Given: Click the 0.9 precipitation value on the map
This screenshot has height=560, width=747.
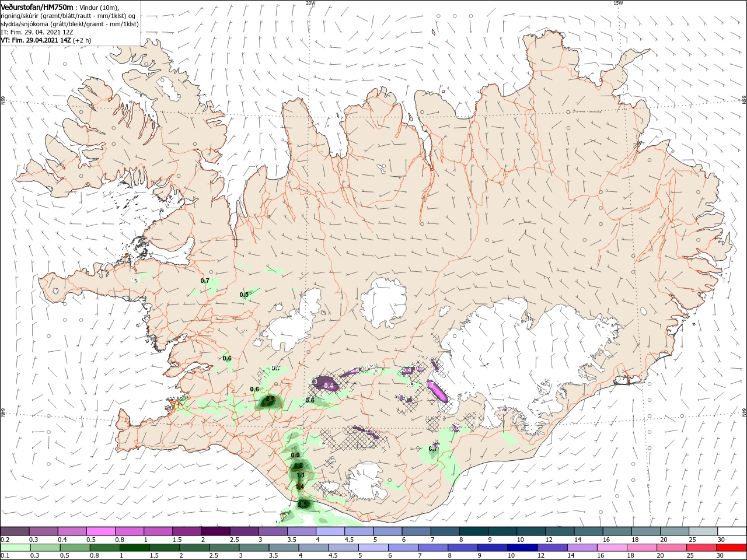Looking at the screenshot, I should click(295, 455).
